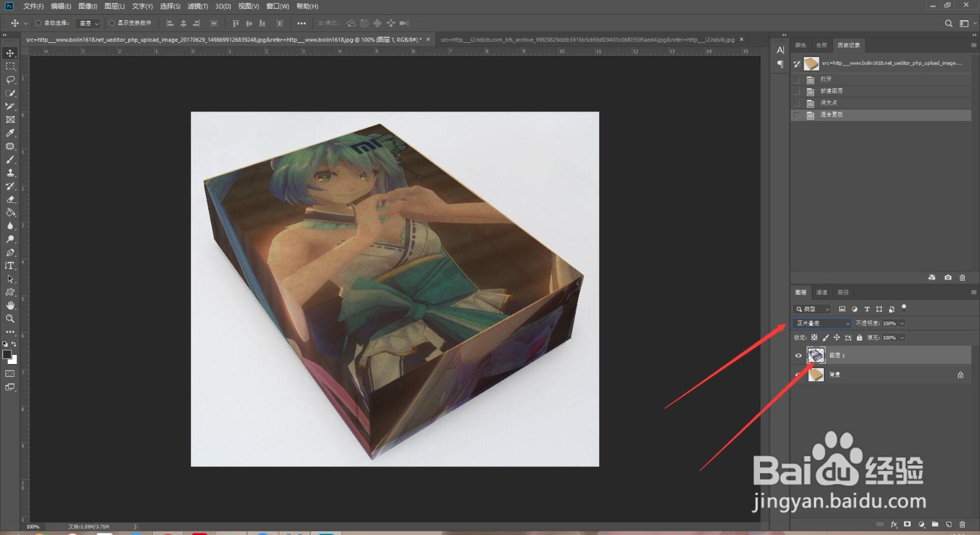Select the Crop tool
Viewport: 980px width, 535px height.
(10, 107)
